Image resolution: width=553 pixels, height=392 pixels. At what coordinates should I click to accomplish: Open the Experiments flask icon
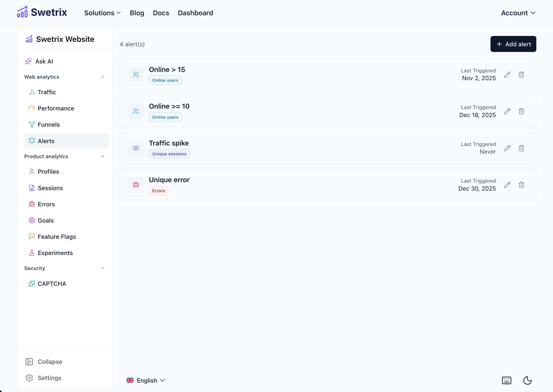pos(32,253)
